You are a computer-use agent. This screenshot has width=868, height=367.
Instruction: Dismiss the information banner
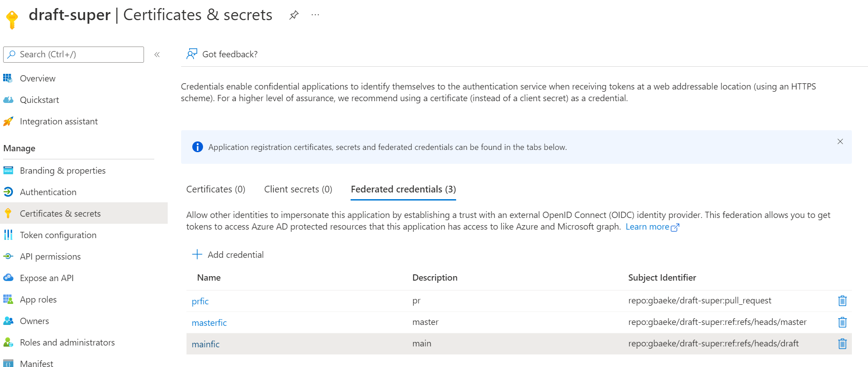click(x=840, y=141)
